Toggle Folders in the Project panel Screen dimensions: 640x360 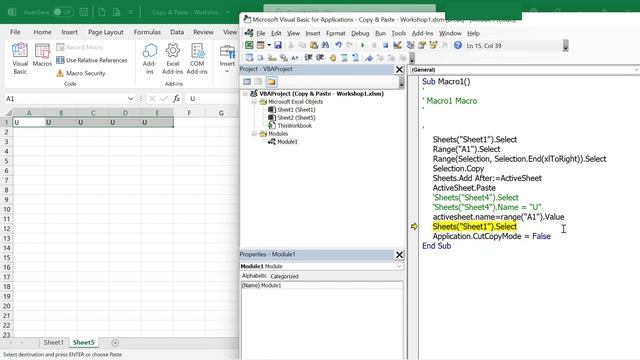click(x=271, y=82)
